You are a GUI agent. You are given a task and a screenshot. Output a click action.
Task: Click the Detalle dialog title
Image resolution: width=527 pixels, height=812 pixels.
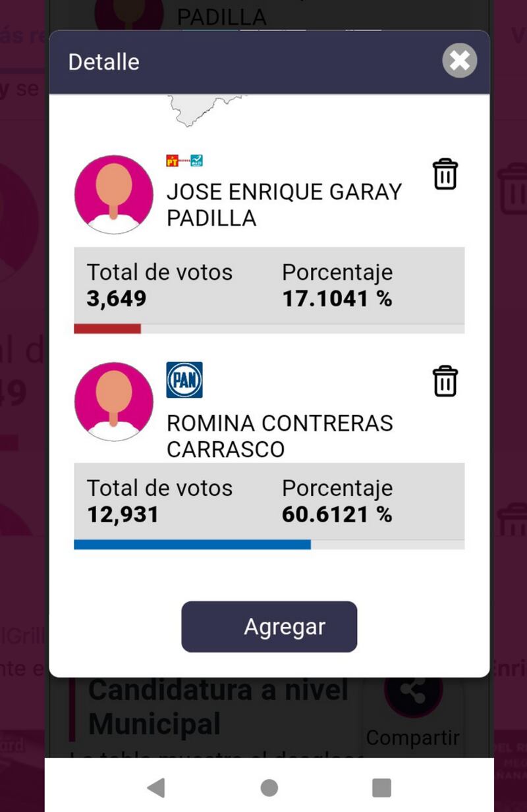pos(104,62)
